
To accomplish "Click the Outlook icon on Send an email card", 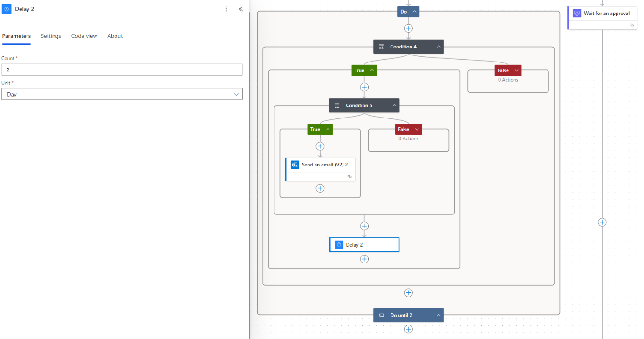I will click(295, 165).
